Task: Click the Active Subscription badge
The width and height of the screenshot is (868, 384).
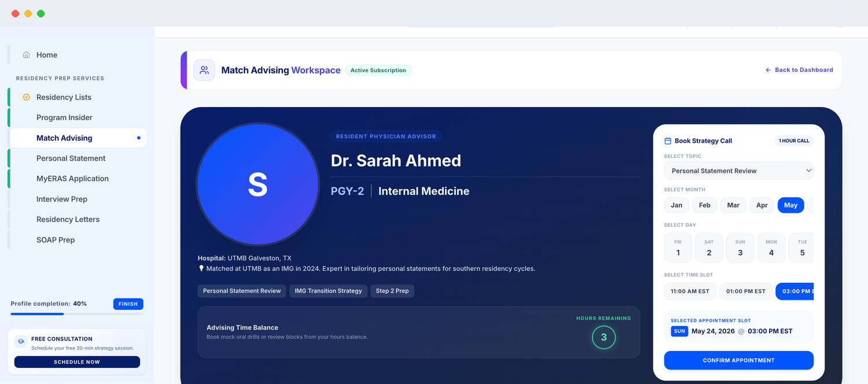Action: [378, 70]
